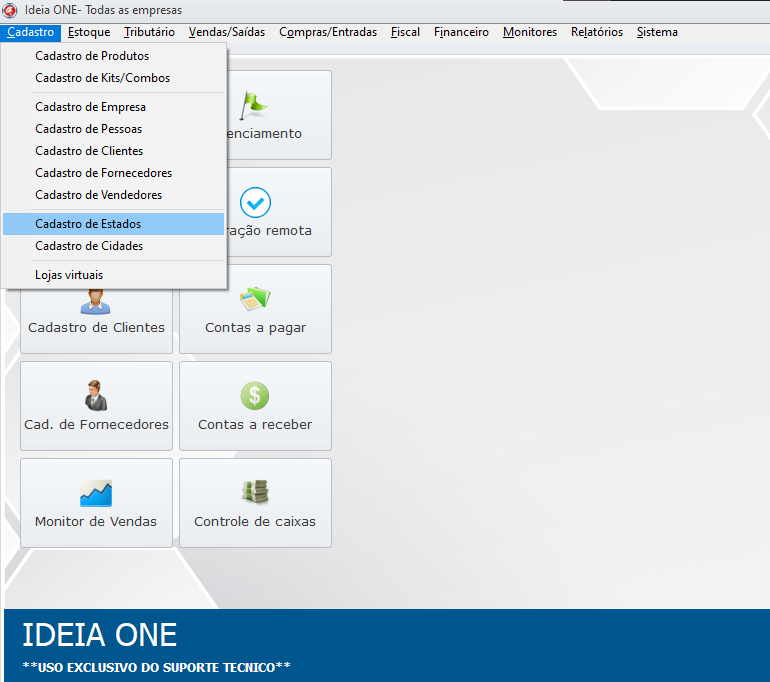Screen dimensions: 770x682
Task: Expand the Financeiro menu
Action: coord(461,32)
